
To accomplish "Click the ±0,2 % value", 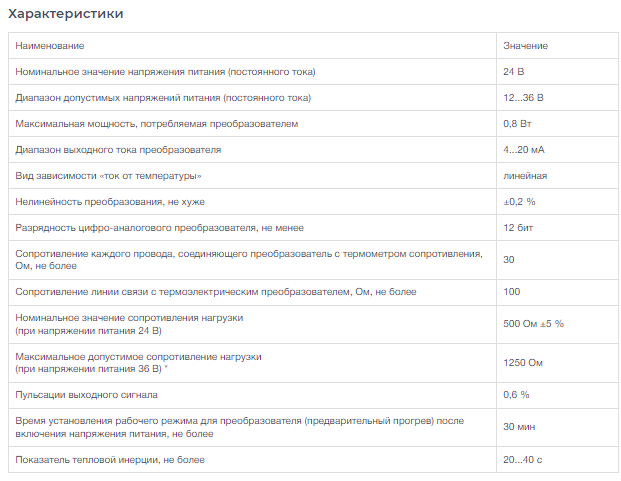I will (519, 202).
